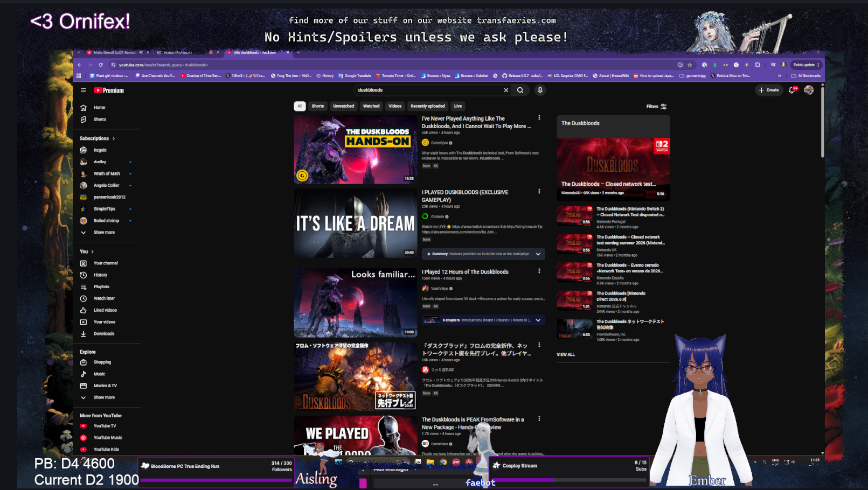This screenshot has width=868, height=490.
Task: Expand the 6 chapters list
Action: [x=483, y=320]
